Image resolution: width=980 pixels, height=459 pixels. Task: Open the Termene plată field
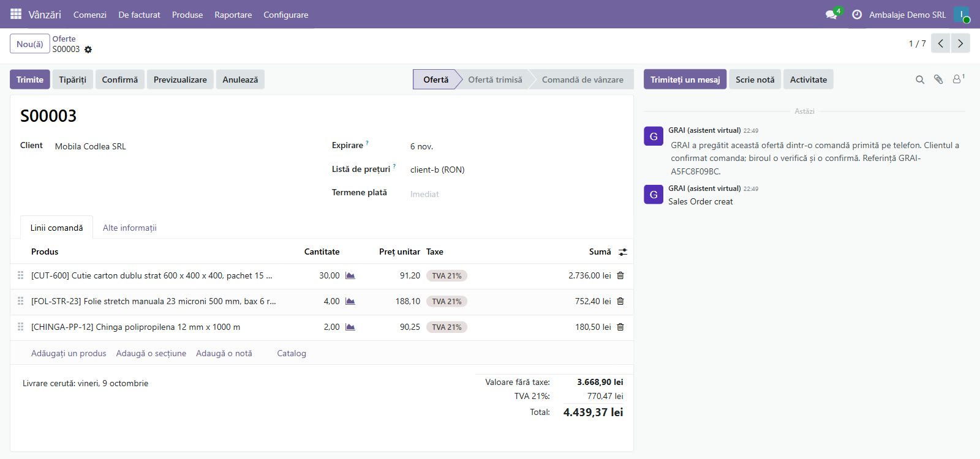(517, 194)
